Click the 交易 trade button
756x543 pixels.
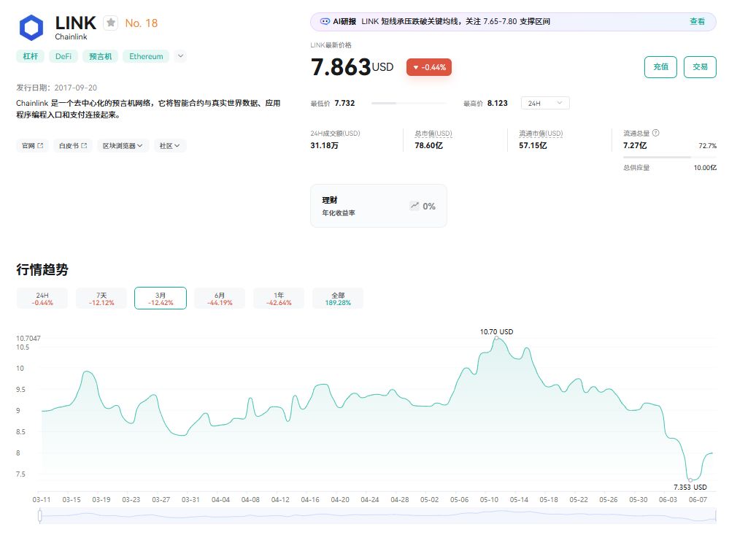click(x=700, y=67)
